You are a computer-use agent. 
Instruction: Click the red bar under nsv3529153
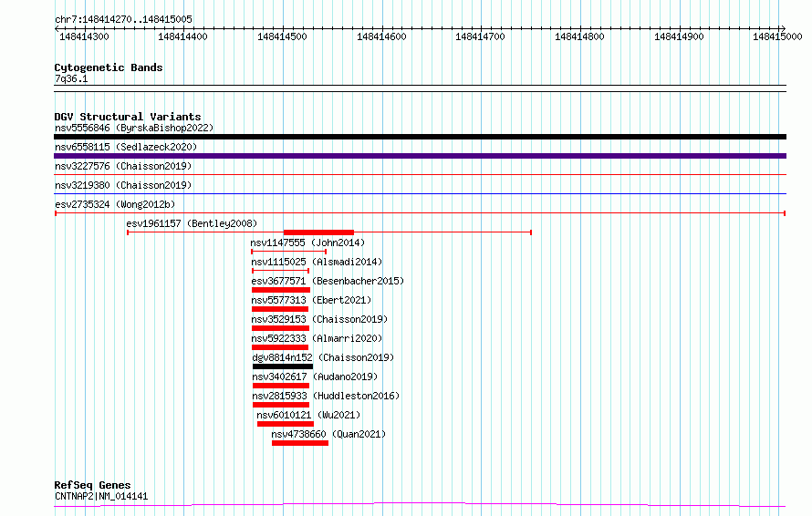[280, 328]
